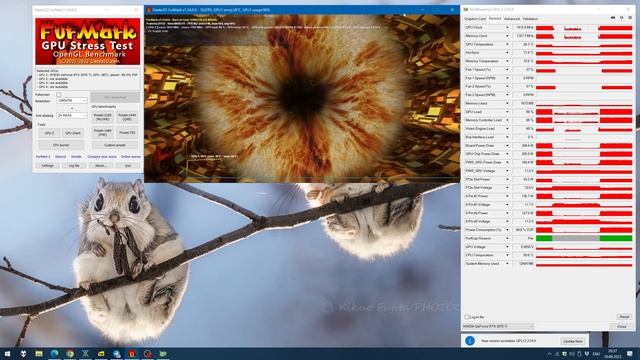Click the Preset 1440 benchmark button
The image size is (640, 360).
127,117
